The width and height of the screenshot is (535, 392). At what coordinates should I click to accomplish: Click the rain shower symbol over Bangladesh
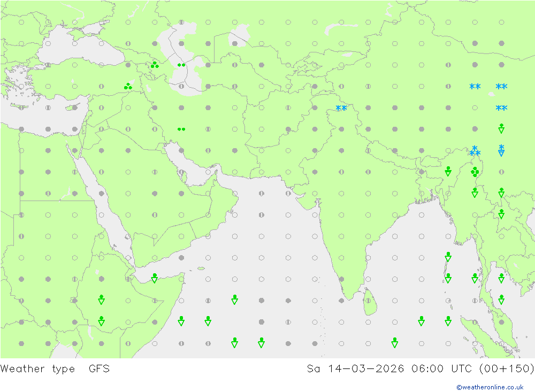tap(448, 172)
